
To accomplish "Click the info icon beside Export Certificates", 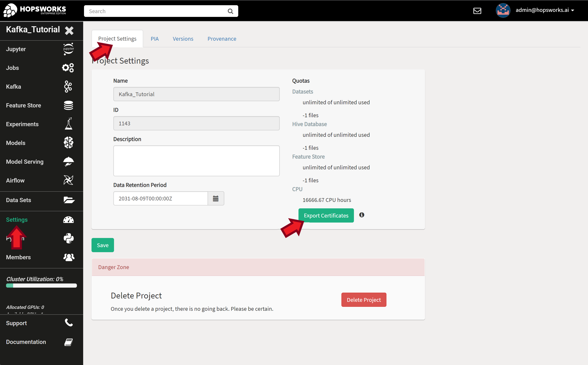I will click(361, 215).
